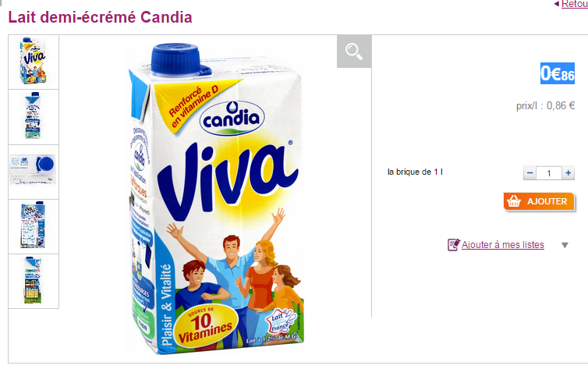Increase quantity with the plus button
Screen dimensions: 588x369
(x=569, y=173)
